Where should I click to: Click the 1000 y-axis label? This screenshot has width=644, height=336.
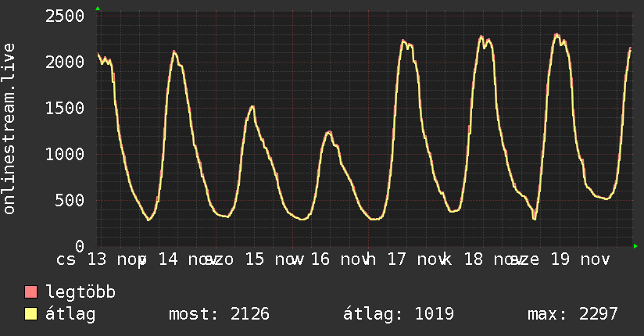coord(65,155)
